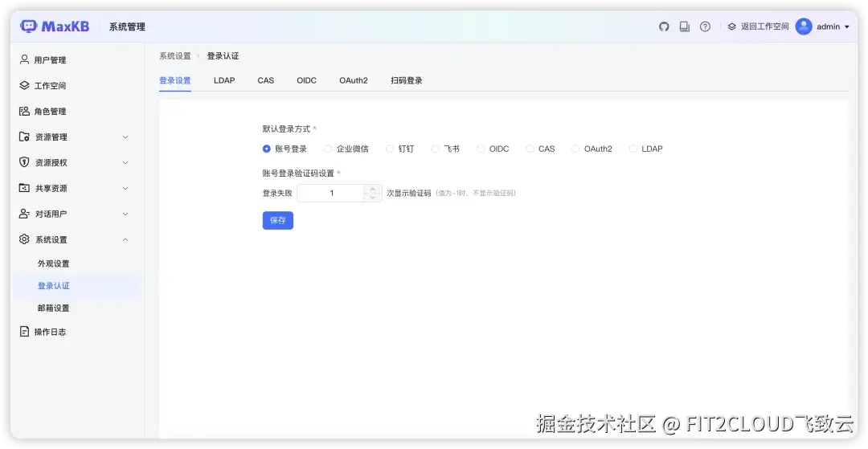Viewport: 868px width, 449px height.
Task: Click 返回工作空间 link
Action: pyautogui.click(x=764, y=27)
